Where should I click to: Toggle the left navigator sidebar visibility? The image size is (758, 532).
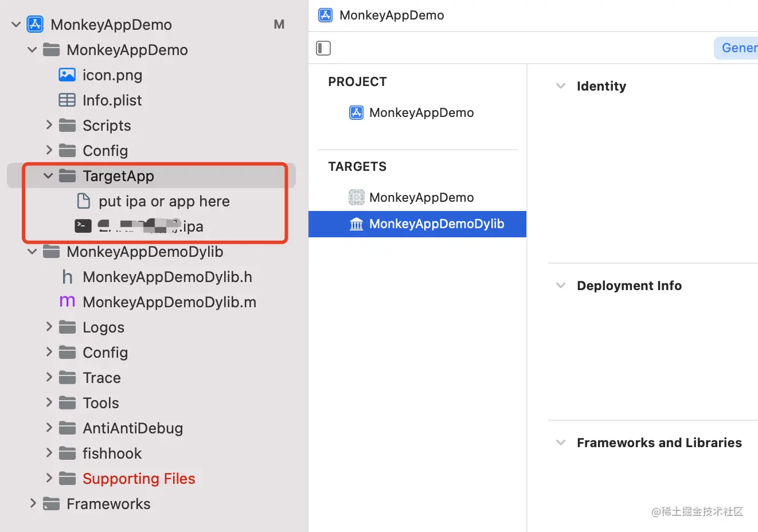[323, 48]
